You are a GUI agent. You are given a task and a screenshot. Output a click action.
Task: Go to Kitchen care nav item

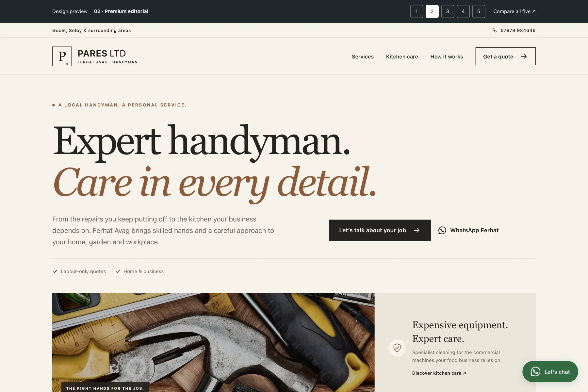[x=402, y=57]
